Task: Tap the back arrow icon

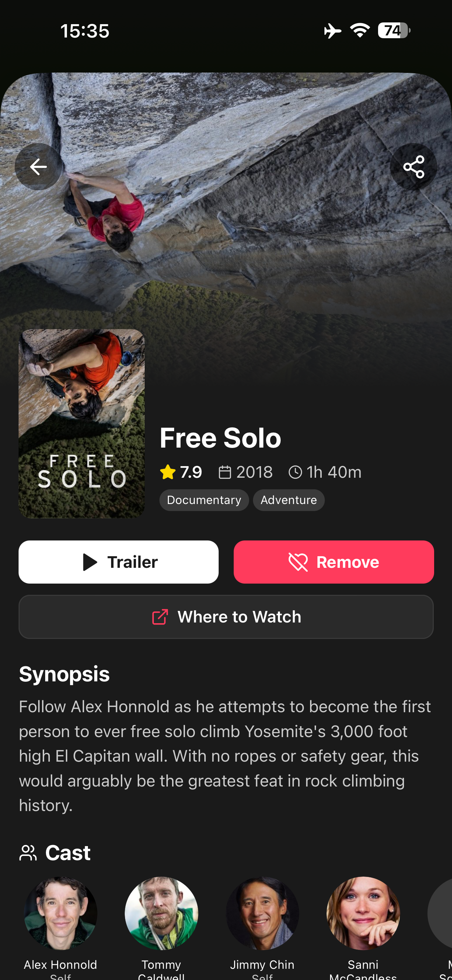Action: pyautogui.click(x=39, y=166)
